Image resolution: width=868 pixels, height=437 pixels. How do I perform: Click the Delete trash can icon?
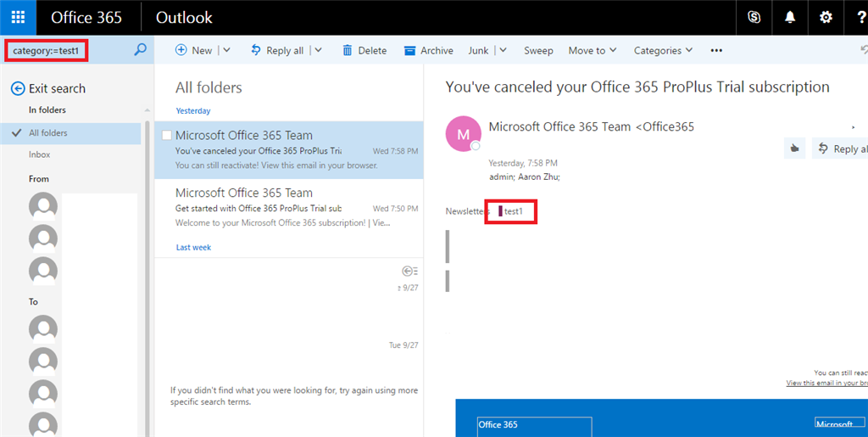point(348,50)
